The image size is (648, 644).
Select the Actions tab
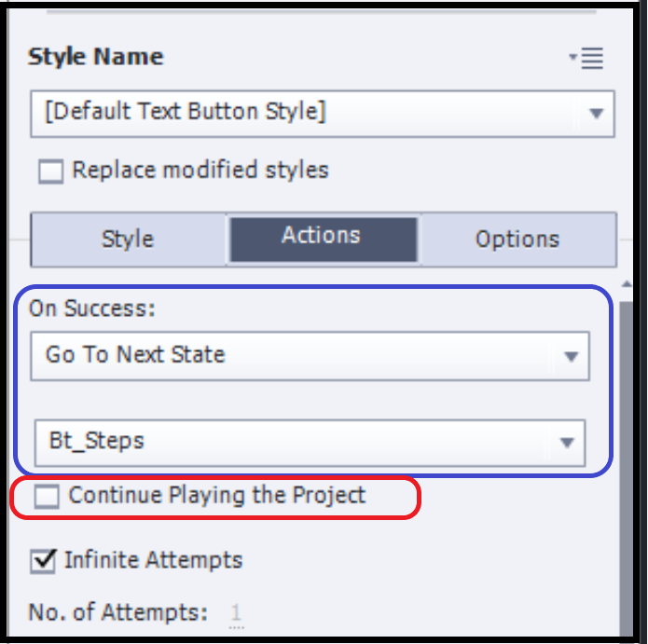322,238
